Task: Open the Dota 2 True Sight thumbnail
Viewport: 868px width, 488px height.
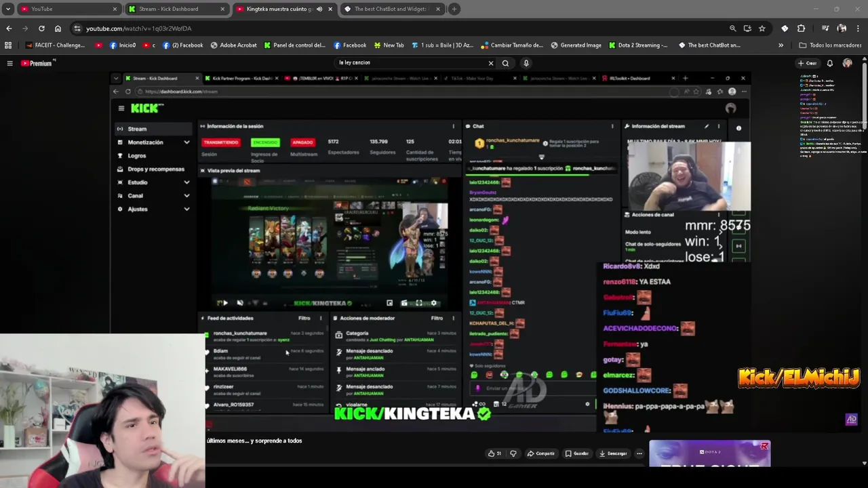Action: point(709,453)
